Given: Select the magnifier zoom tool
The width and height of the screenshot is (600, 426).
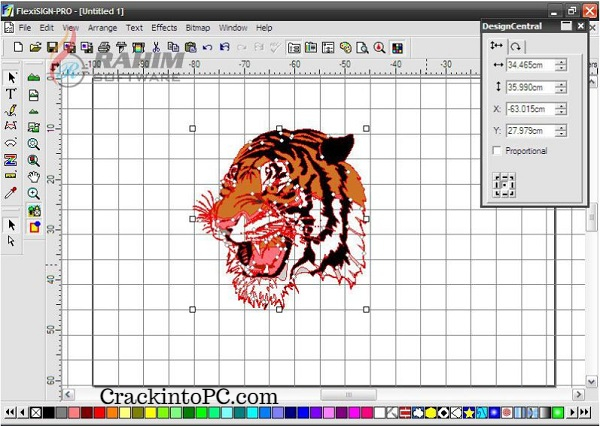Looking at the screenshot, I should point(34,144).
